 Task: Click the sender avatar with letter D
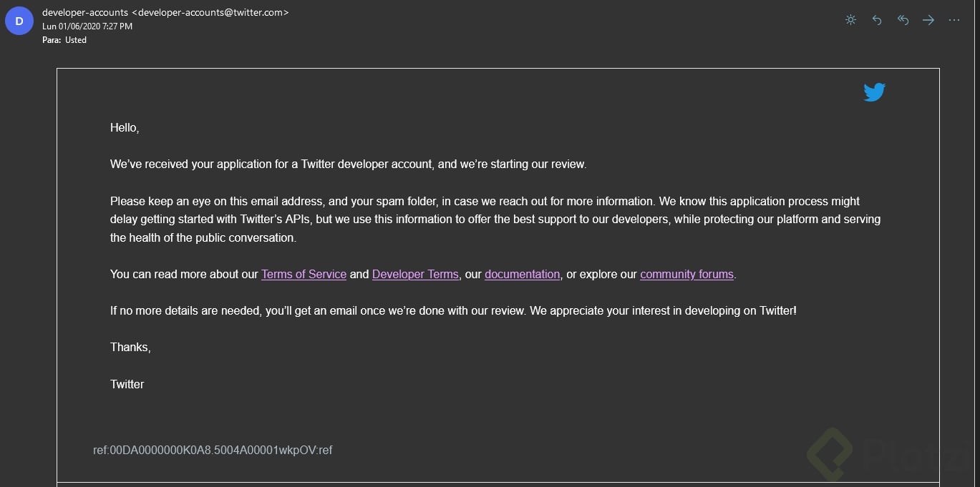(x=19, y=21)
